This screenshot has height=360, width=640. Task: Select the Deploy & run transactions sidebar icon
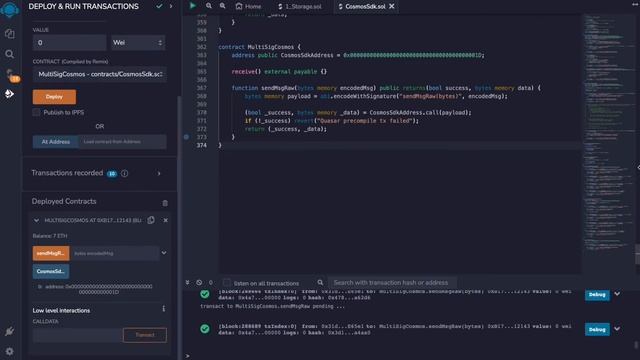[x=9, y=94]
